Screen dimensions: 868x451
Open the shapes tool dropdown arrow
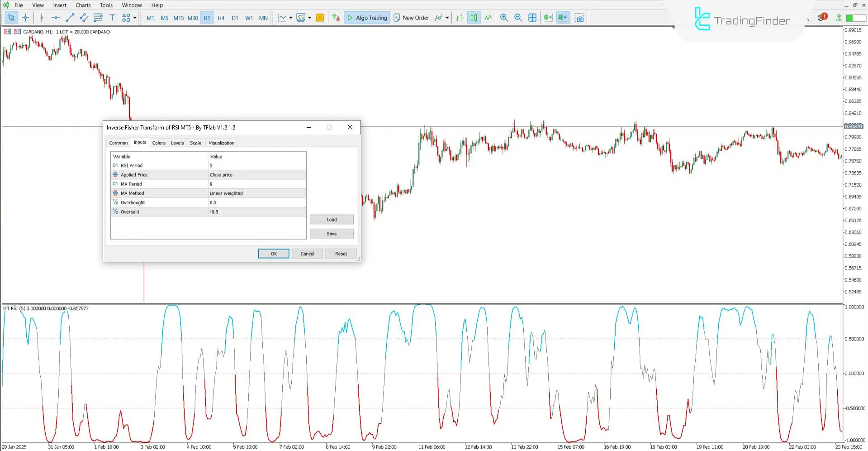click(134, 18)
